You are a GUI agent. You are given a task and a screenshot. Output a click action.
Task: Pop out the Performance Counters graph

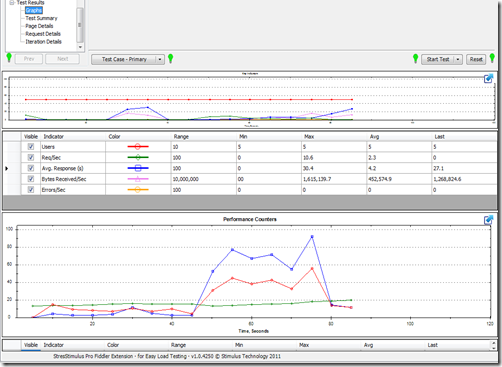click(488, 220)
